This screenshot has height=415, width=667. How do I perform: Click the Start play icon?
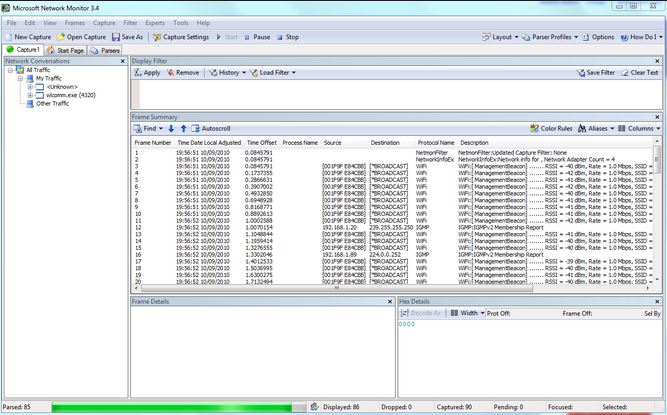[219, 37]
